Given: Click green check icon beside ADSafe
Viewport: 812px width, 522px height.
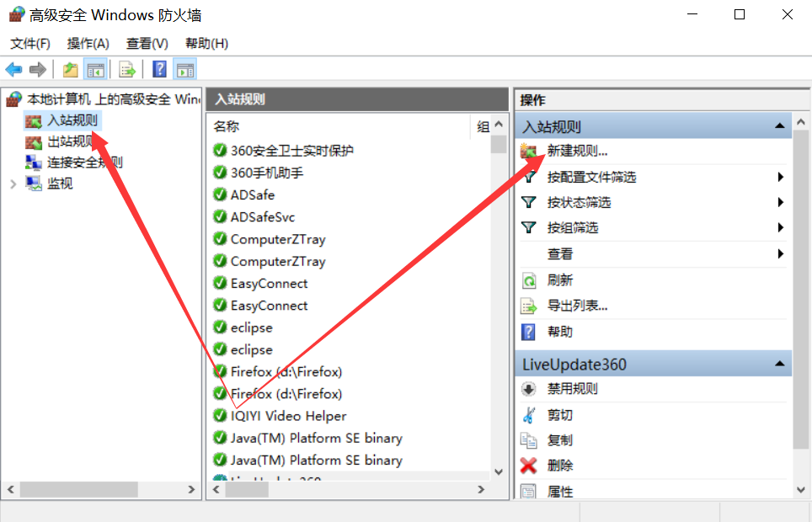Looking at the screenshot, I should pos(220,194).
